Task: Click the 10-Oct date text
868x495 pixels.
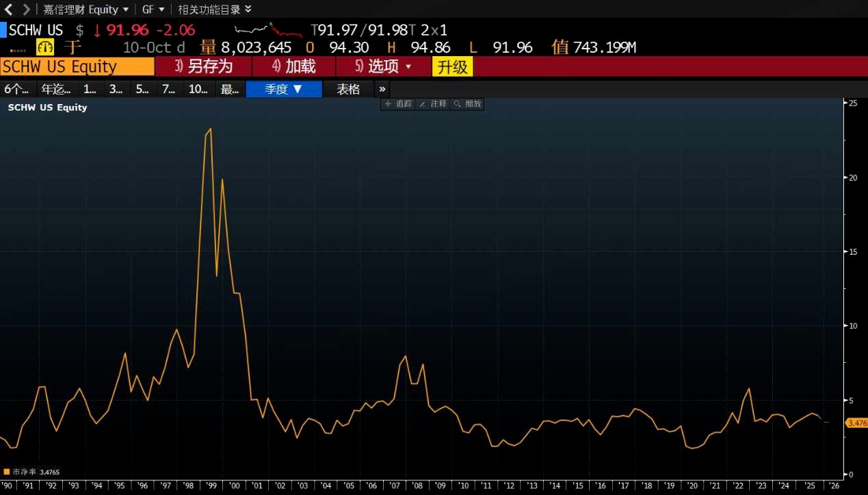Action: tap(148, 47)
